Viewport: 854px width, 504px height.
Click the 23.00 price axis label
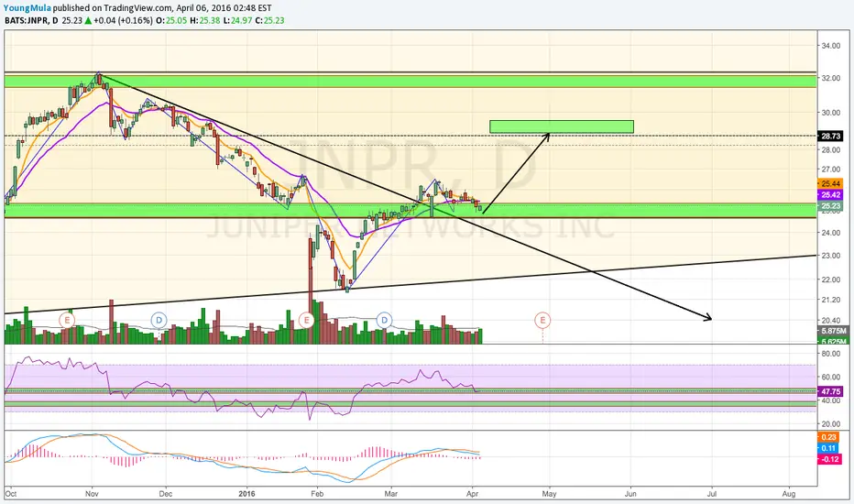[x=830, y=256]
